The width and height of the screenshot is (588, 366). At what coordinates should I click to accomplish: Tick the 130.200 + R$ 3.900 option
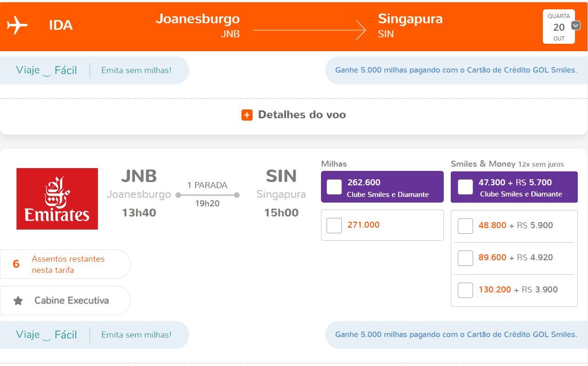465,290
